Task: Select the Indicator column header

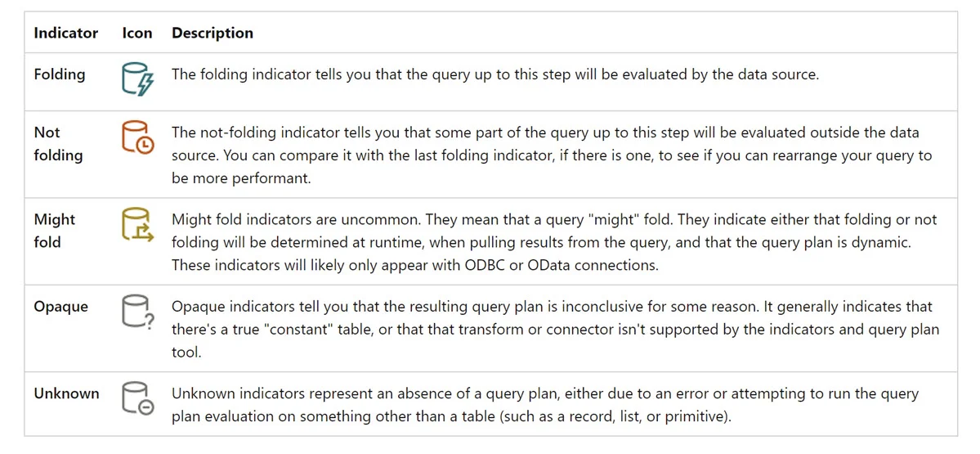Action: click(65, 34)
